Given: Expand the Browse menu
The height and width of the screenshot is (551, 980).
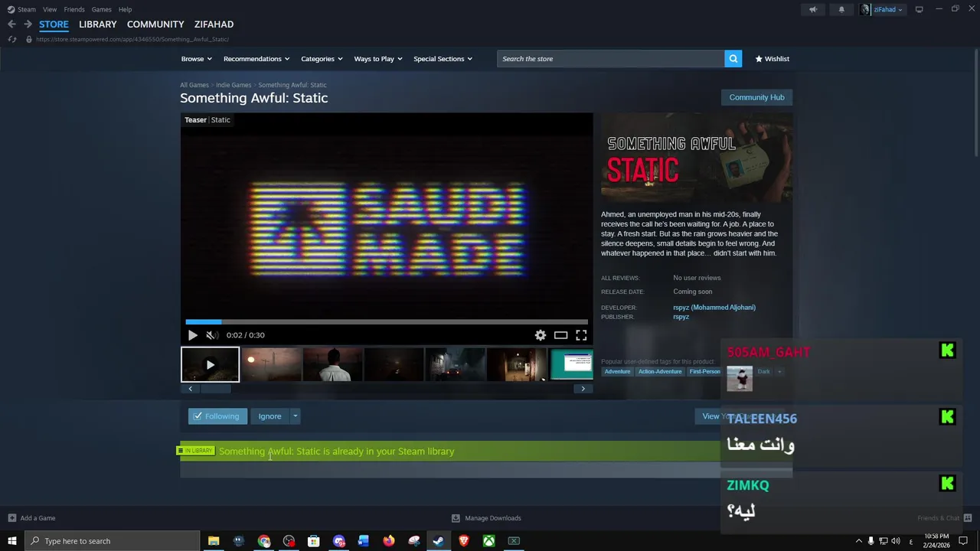Looking at the screenshot, I should [x=196, y=59].
